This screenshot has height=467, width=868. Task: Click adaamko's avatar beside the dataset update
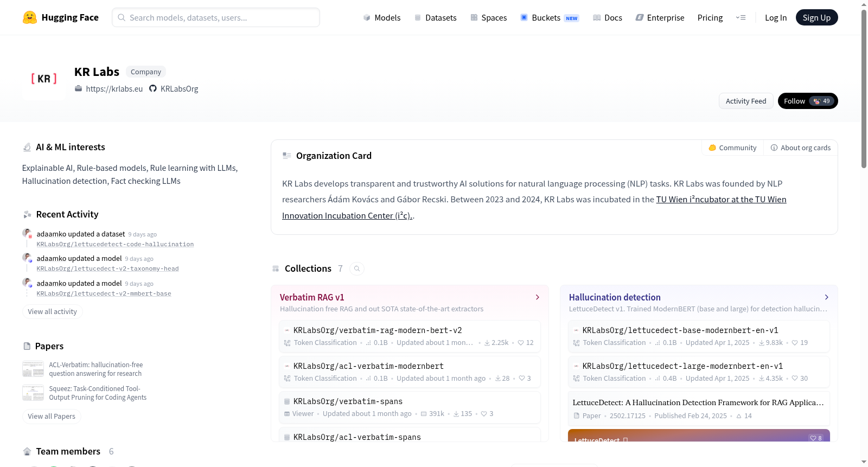[27, 233]
